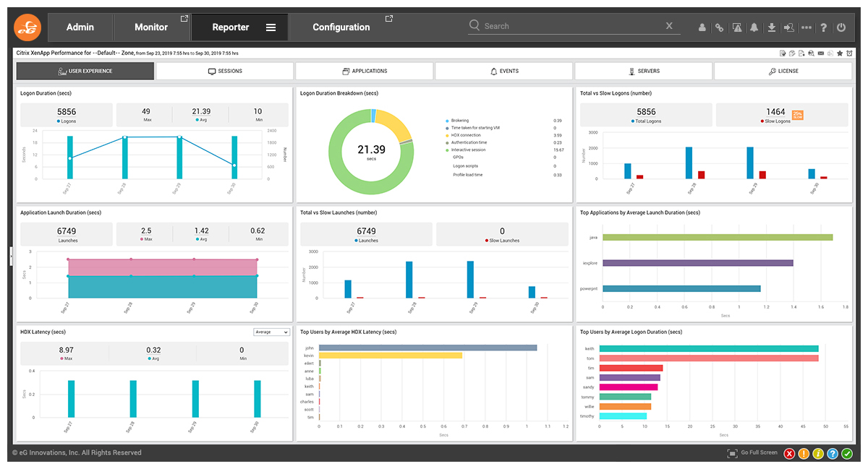This screenshot has width=868, height=469.
Task: Open the License tab button
Action: [x=783, y=71]
